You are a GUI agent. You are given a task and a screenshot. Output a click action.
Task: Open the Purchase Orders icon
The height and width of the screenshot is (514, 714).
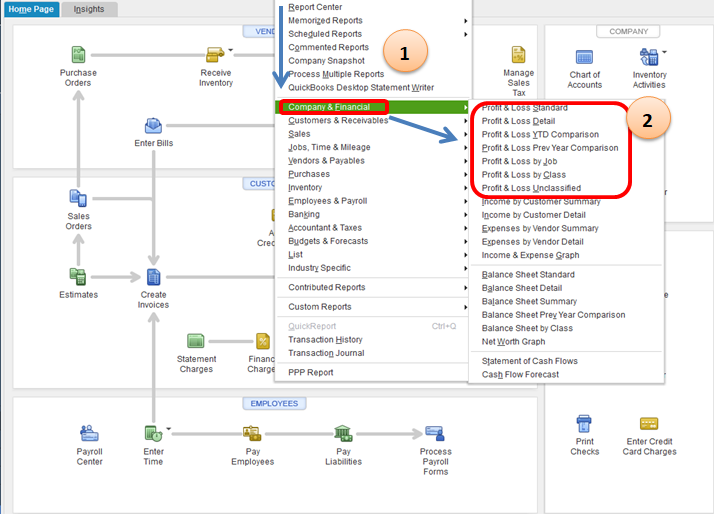78,55
